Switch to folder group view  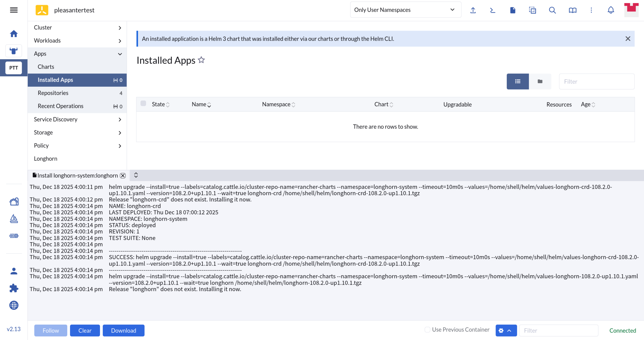540,82
